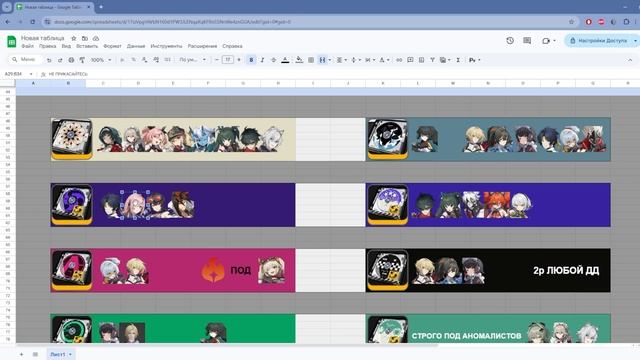Click the borders icon
This screenshot has height=360, width=640.
click(x=311, y=60)
